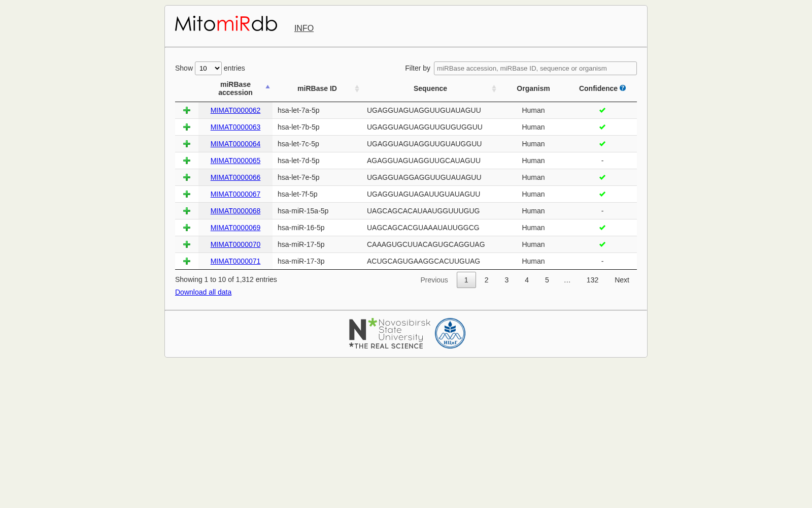Screen dimensions: 812x508
Task: Click the Previous page button
Action: click(434, 280)
